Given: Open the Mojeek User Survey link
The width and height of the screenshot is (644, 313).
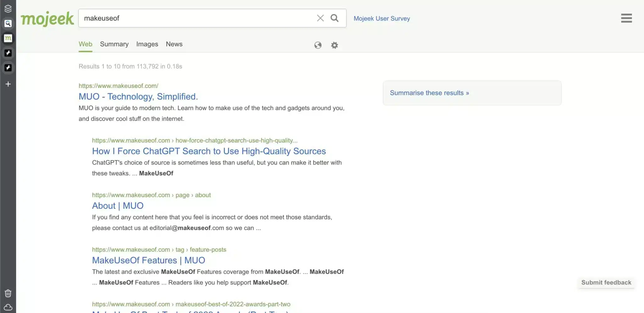Looking at the screenshot, I should [x=382, y=19].
